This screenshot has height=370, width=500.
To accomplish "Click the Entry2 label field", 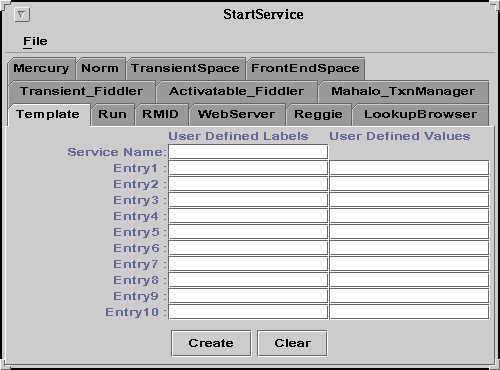I will pos(248,184).
